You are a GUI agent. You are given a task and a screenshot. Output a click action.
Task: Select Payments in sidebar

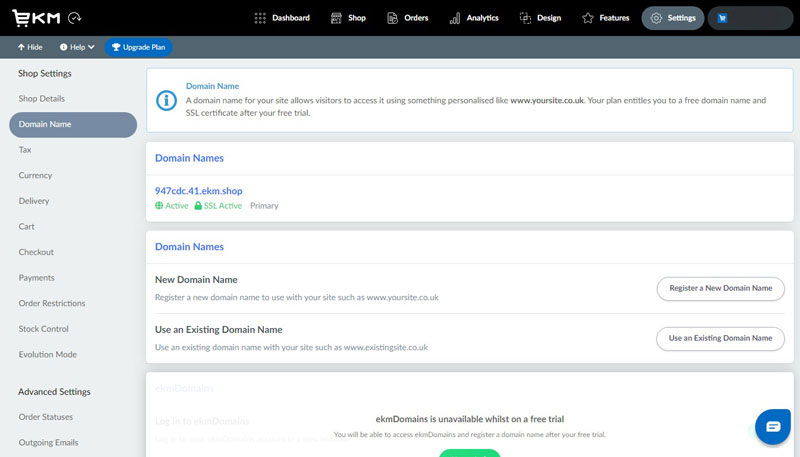[x=36, y=277]
